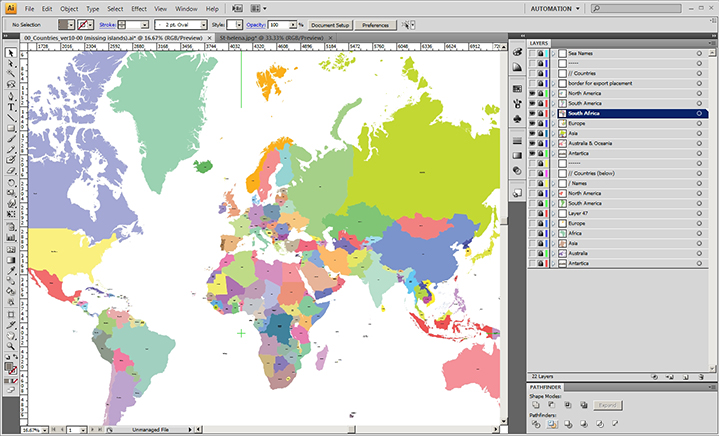Image resolution: width=719 pixels, height=436 pixels.
Task: Select the Type tool
Action: click(x=10, y=107)
